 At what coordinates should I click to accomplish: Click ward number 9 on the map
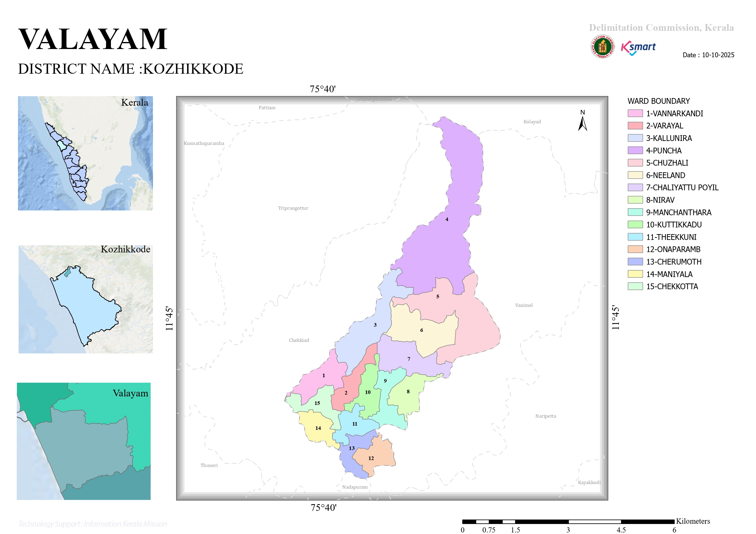[385, 381]
